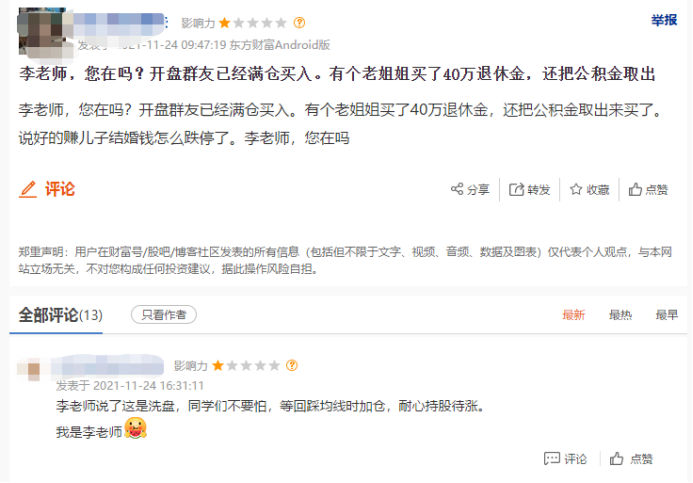The height and width of the screenshot is (483, 693).
Task: Open the post author's avatar
Action: (43, 33)
